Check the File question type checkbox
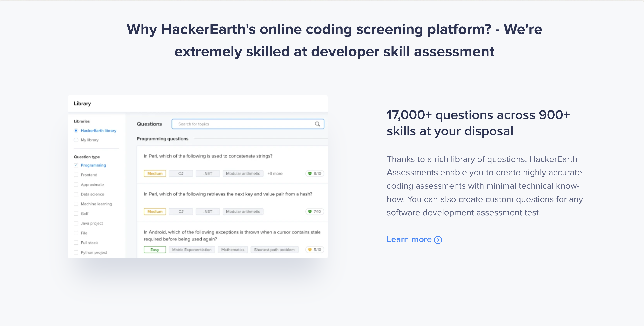The image size is (644, 326). (x=76, y=233)
